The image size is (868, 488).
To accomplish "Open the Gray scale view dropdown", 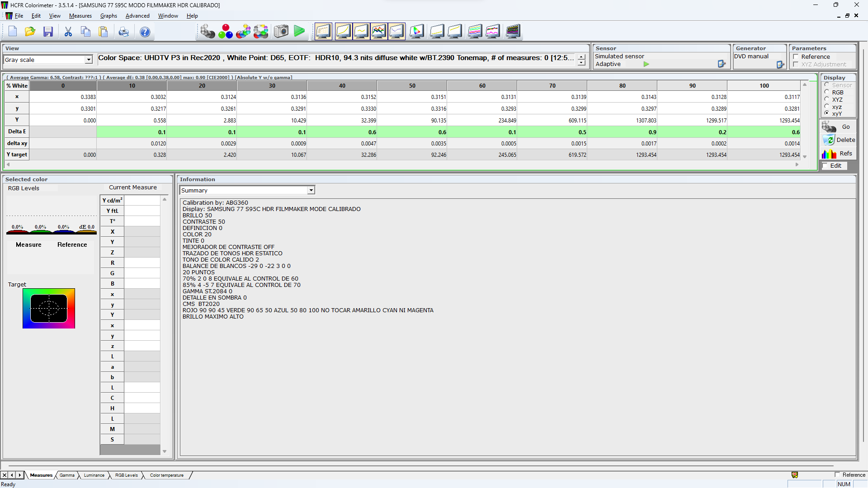I will [89, 60].
